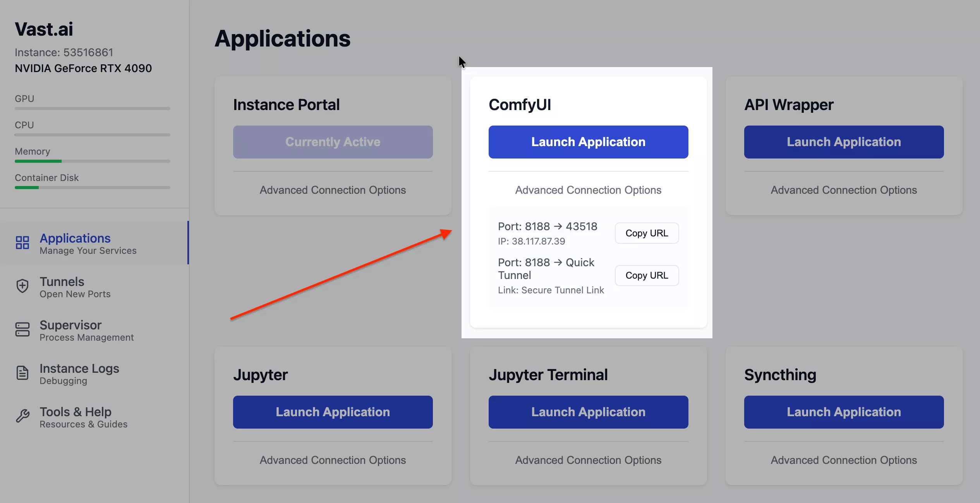Click the Instance Logs document icon
Image resolution: width=980 pixels, height=503 pixels.
(x=22, y=373)
